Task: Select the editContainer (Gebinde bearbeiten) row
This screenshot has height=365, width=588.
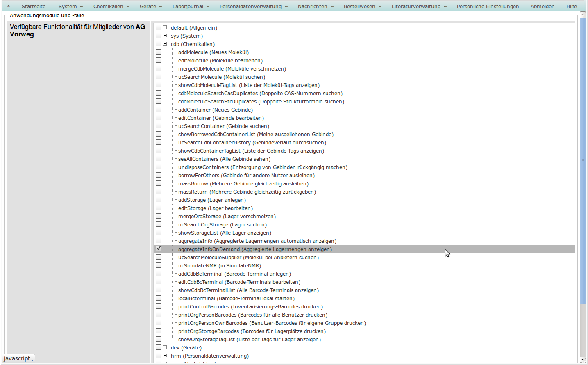Action: click(x=221, y=118)
